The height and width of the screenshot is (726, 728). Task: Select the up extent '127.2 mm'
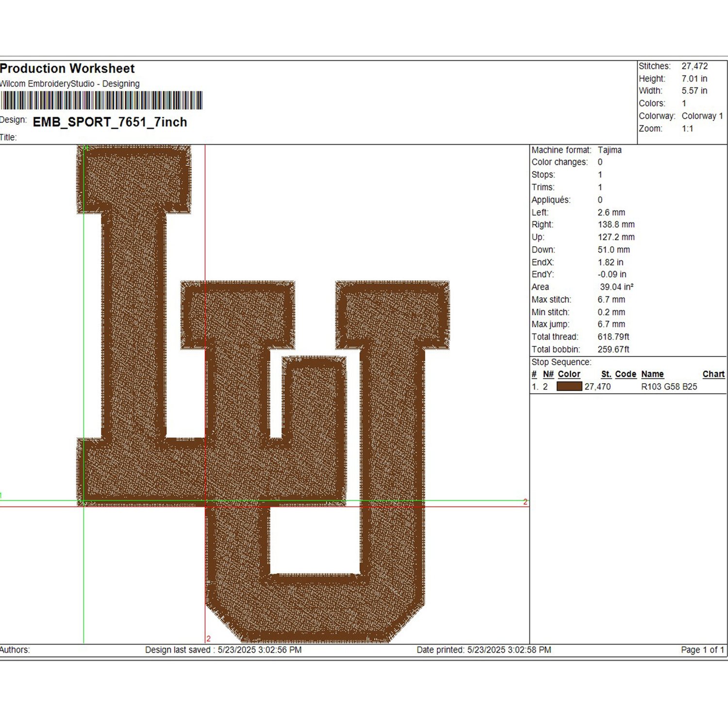(616, 237)
